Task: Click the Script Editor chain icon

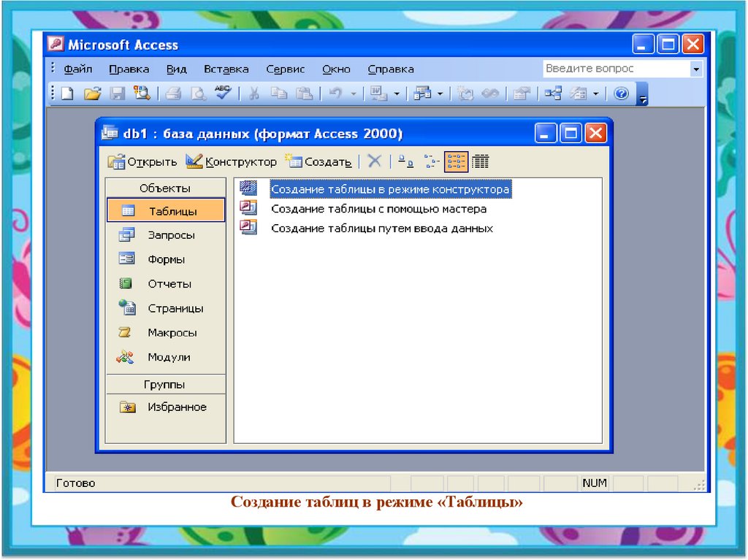Action: (x=490, y=93)
